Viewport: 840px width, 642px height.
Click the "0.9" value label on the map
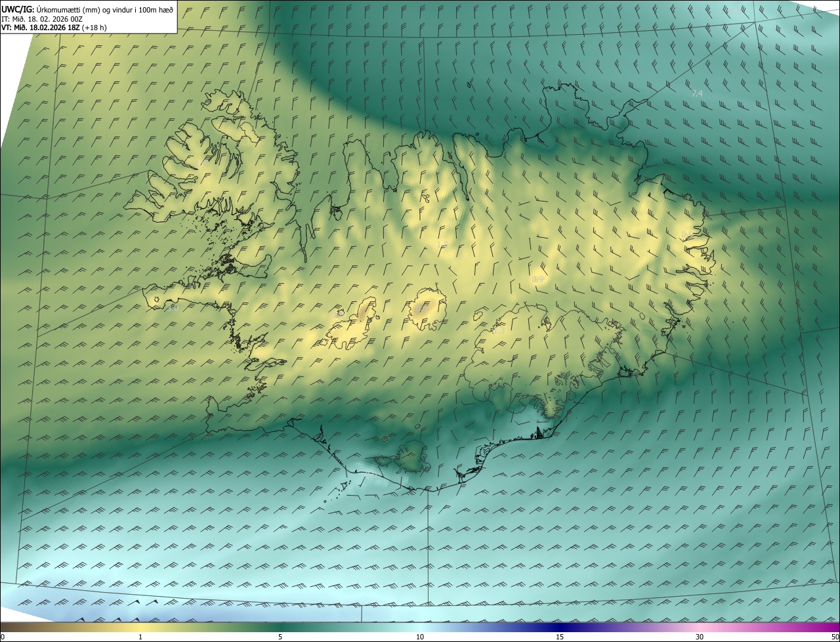pos(537,280)
